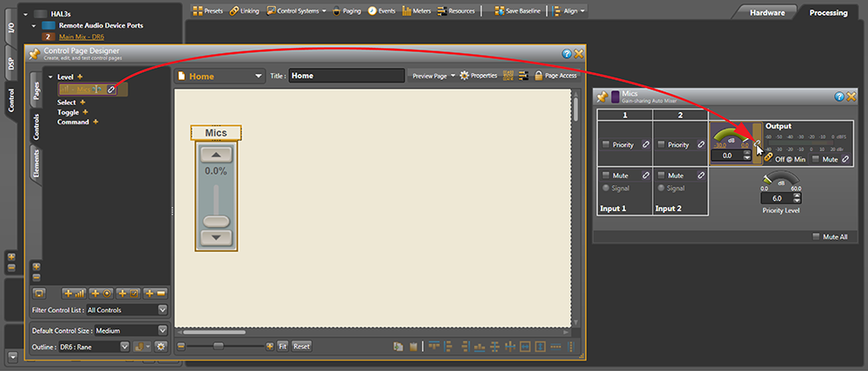
Task: Open Paging from the top toolbar
Action: click(x=347, y=10)
